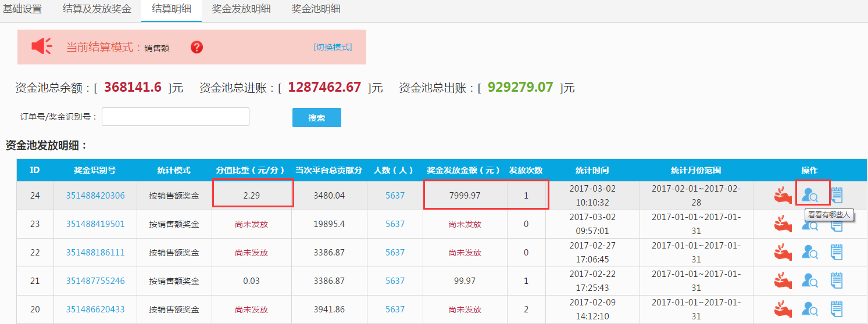Open bonus ID link 351488419501
Image resolution: width=868 pixels, height=324 pixels.
95,224
